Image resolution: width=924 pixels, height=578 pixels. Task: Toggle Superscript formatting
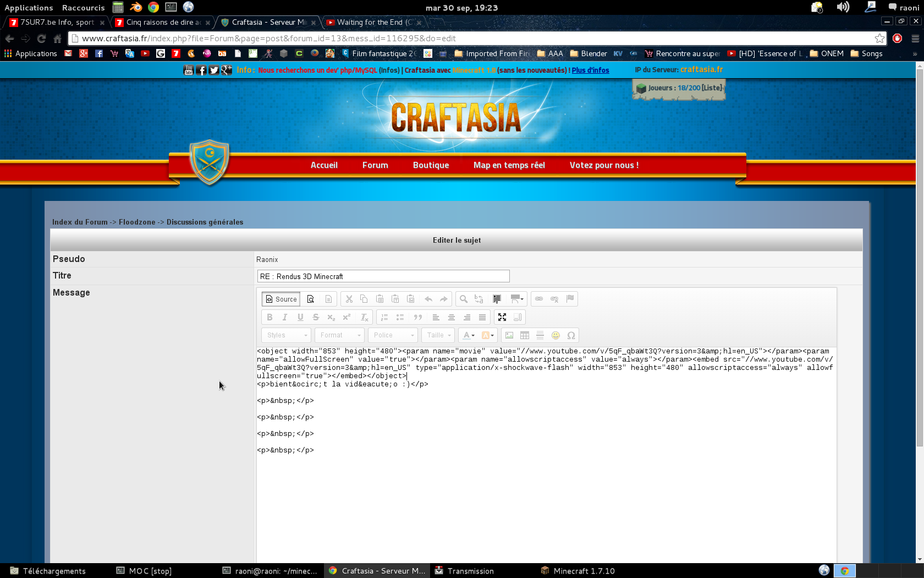click(346, 317)
